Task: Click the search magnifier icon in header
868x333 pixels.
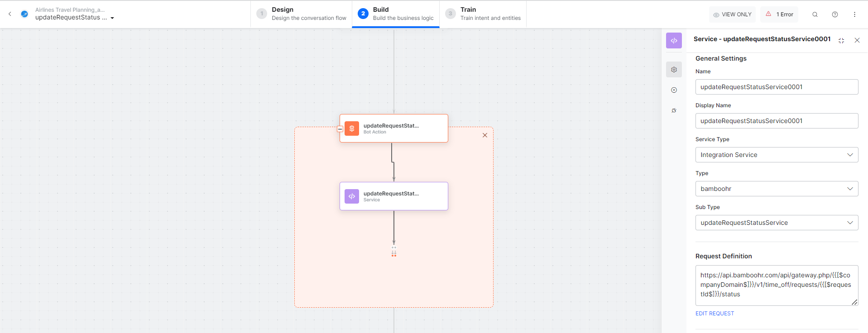Action: [x=815, y=14]
